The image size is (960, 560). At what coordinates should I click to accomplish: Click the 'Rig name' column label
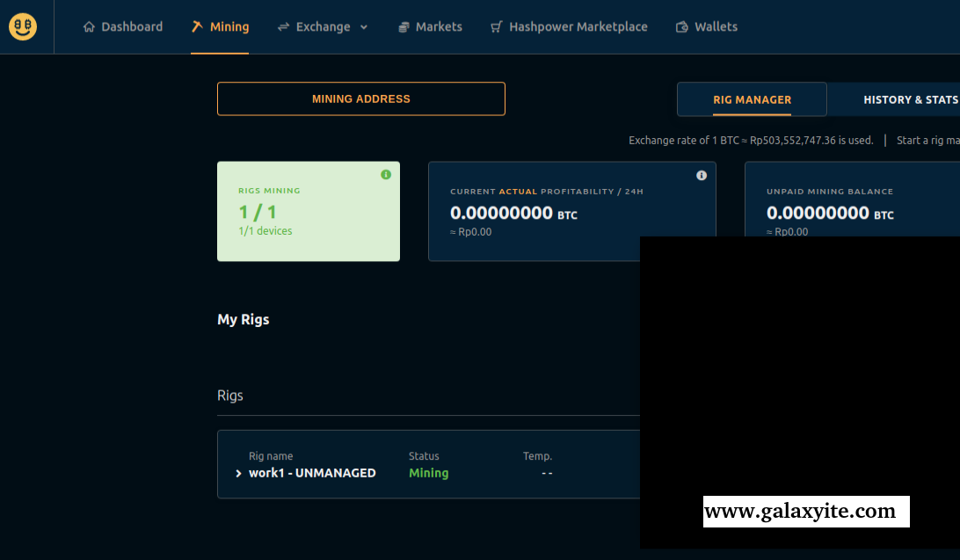click(x=271, y=456)
